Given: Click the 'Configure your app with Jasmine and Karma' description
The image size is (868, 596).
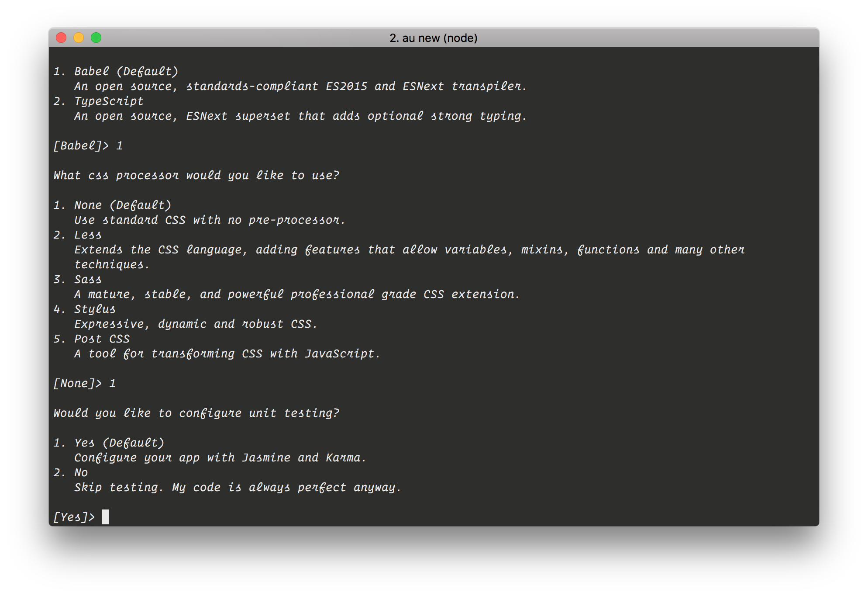Looking at the screenshot, I should click(x=220, y=457).
